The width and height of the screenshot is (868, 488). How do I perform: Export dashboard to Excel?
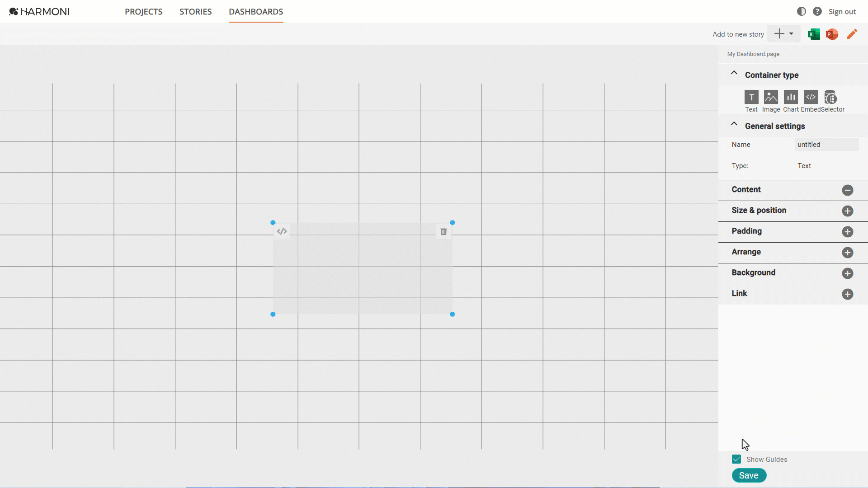(814, 34)
